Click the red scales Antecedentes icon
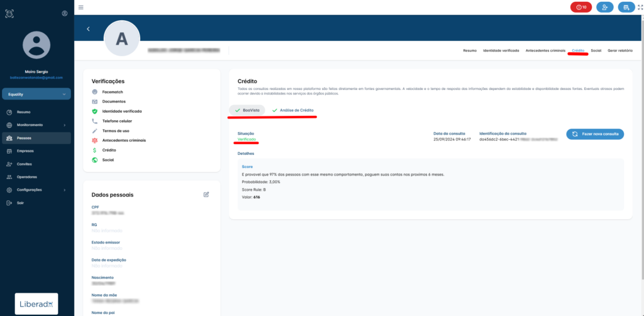Screen dimensions: 644x316 pos(95,140)
